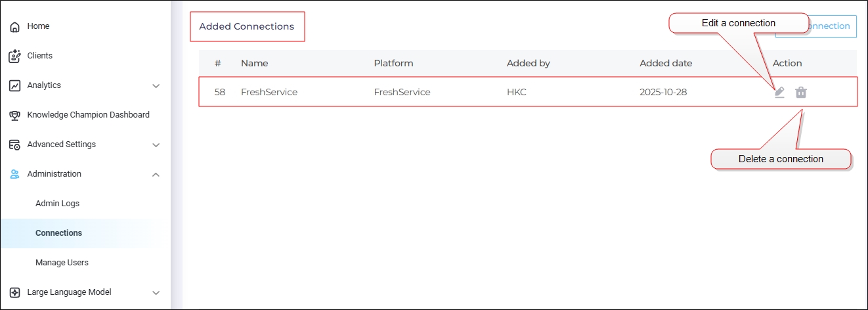Select the Connections submenu item
The width and height of the screenshot is (868, 310).
click(x=58, y=233)
